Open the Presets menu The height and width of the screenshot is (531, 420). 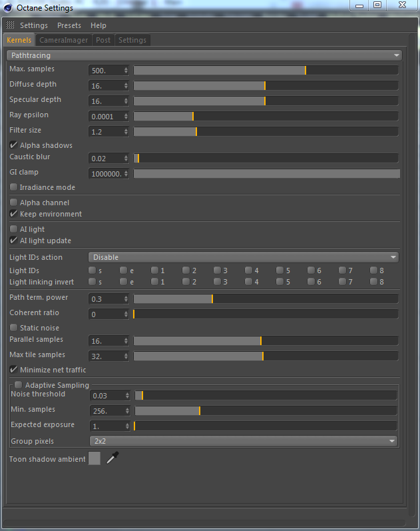[69, 25]
